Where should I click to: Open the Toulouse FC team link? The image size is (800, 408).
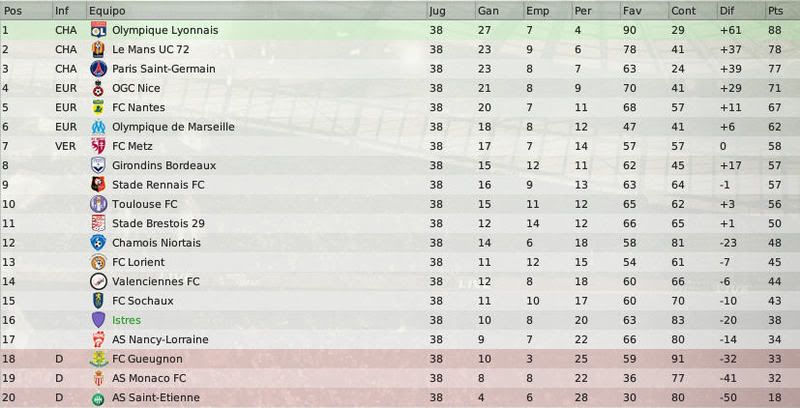click(145, 204)
